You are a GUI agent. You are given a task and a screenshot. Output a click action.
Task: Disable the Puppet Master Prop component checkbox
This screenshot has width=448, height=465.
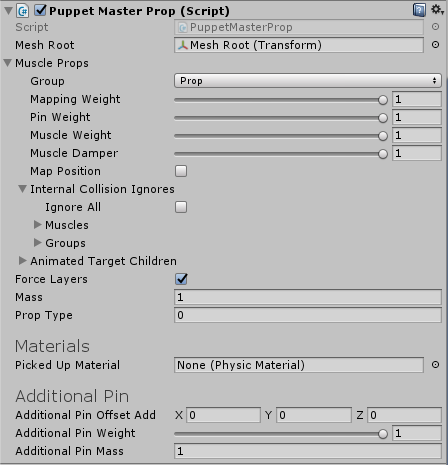(x=40, y=10)
